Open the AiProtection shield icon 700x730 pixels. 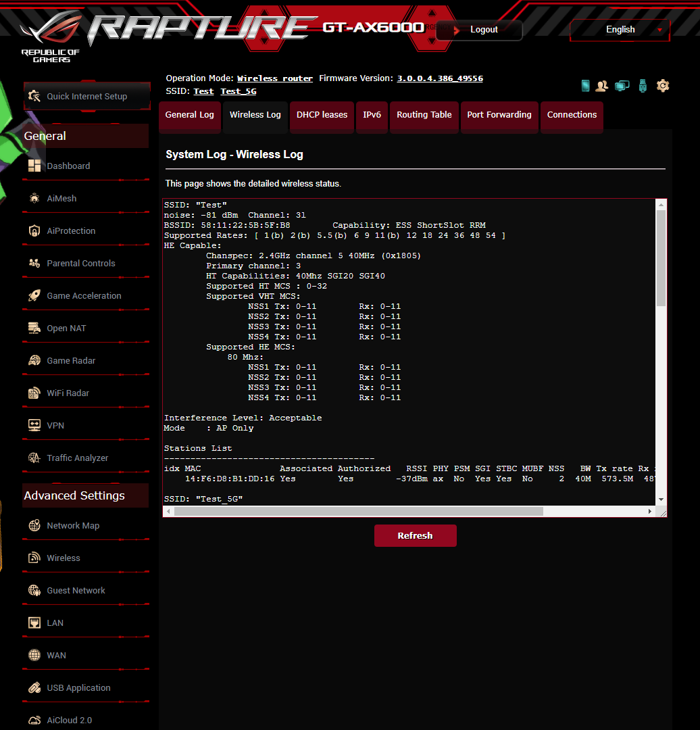tap(34, 231)
